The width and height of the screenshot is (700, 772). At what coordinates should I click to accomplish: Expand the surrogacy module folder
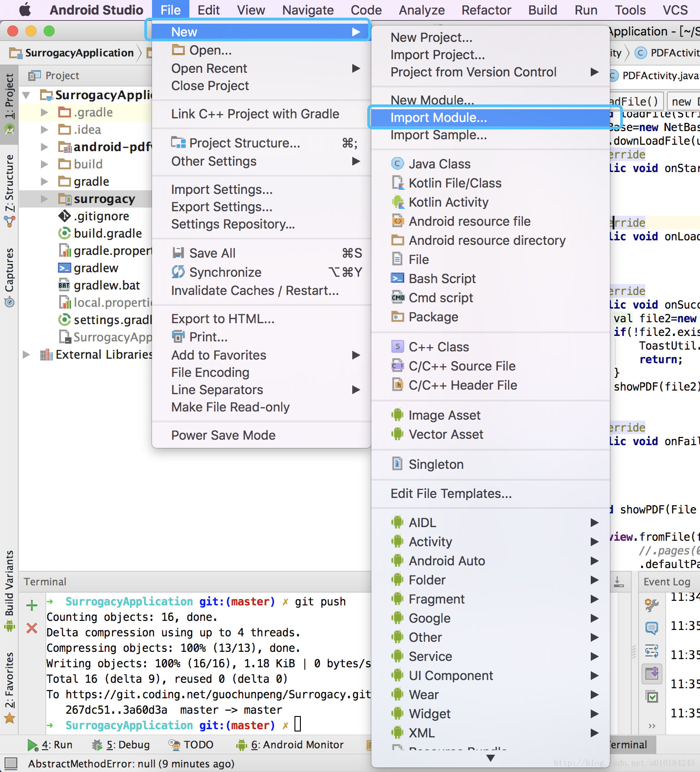pyautogui.click(x=44, y=198)
